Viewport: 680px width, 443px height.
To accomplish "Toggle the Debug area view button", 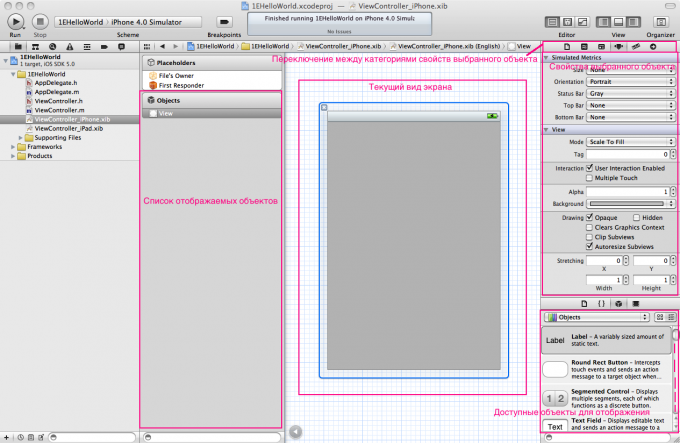I will click(x=619, y=22).
